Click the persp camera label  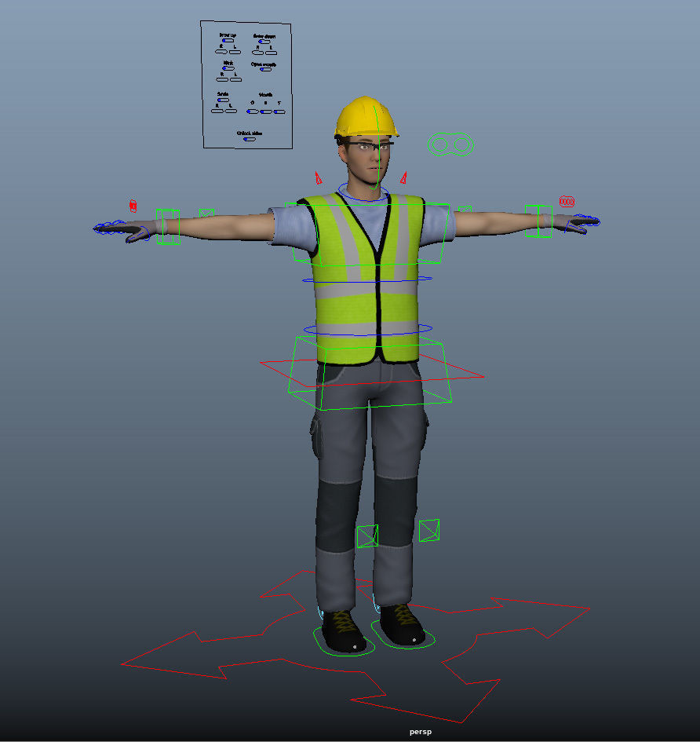(x=421, y=732)
